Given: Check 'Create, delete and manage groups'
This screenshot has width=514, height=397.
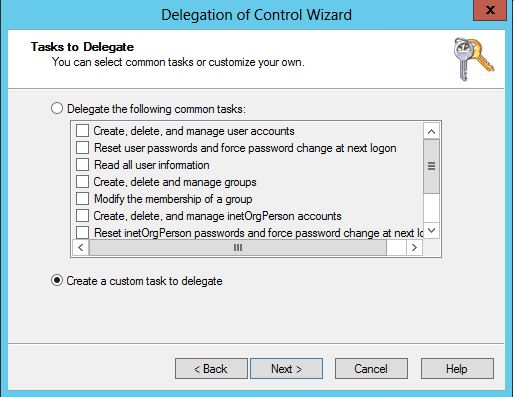Looking at the screenshot, I should pyautogui.click(x=82, y=182).
